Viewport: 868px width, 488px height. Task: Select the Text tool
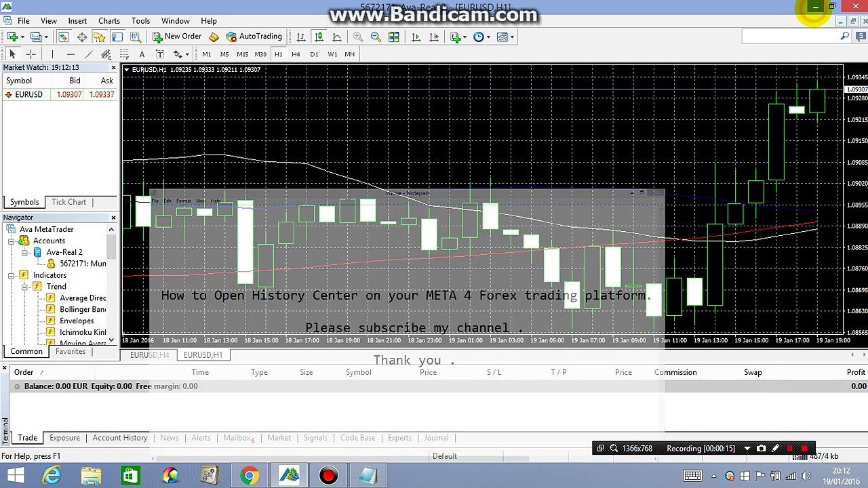(x=142, y=54)
